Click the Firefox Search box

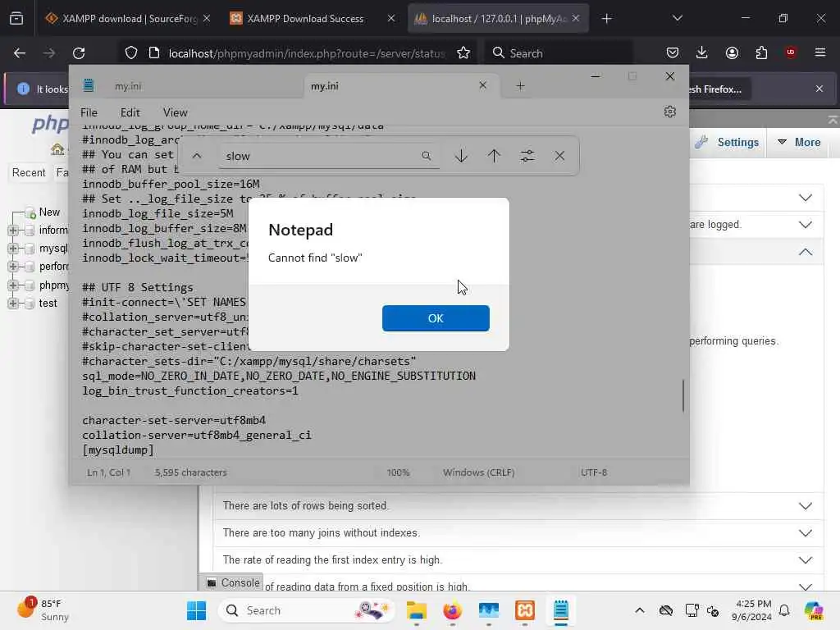click(x=559, y=53)
